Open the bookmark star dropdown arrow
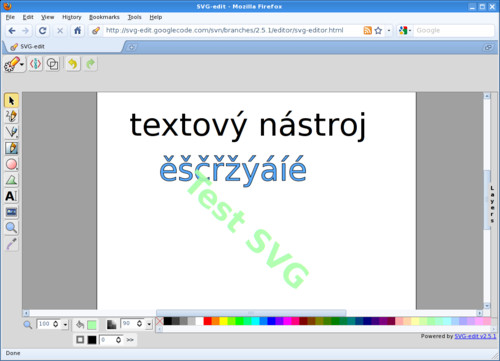 point(389,31)
